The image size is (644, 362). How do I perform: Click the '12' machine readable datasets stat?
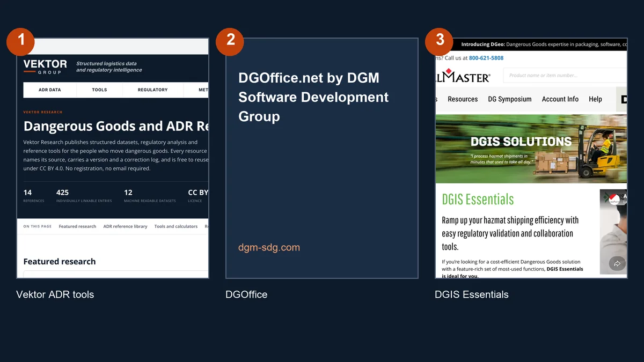click(x=150, y=195)
